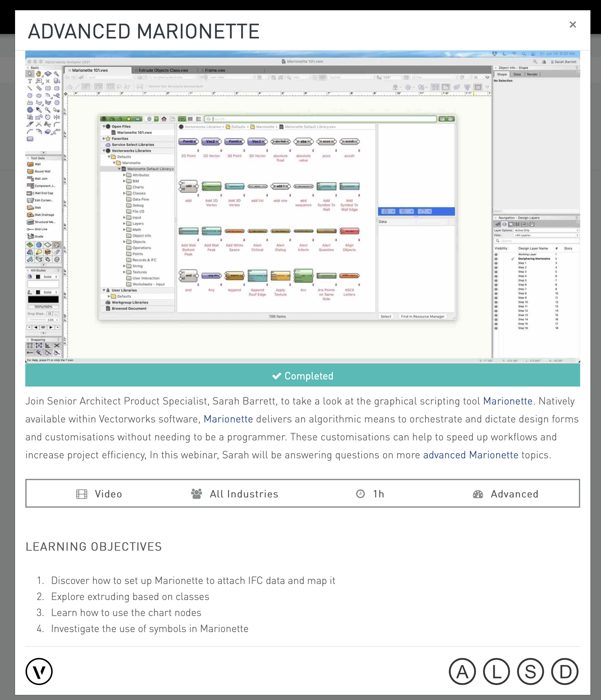Click the black fill color swatch in Attributes
Image resolution: width=601 pixels, height=700 pixels.
point(44,299)
